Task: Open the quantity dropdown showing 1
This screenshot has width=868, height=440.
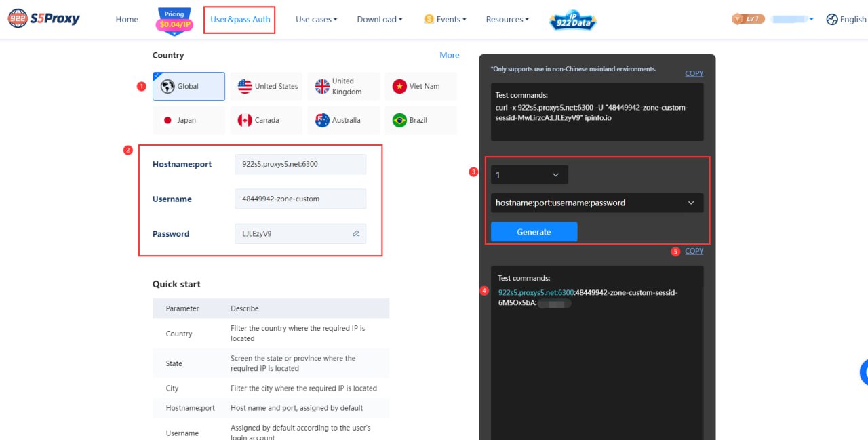Action: (530, 175)
